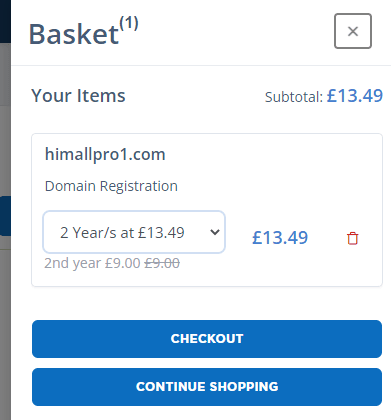
Task: Click the struck-through £9.00 price
Action: [162, 263]
